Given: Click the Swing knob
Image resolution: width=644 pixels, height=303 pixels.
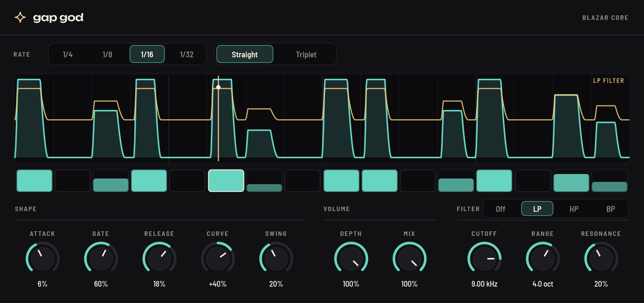Looking at the screenshot, I should [x=276, y=258].
